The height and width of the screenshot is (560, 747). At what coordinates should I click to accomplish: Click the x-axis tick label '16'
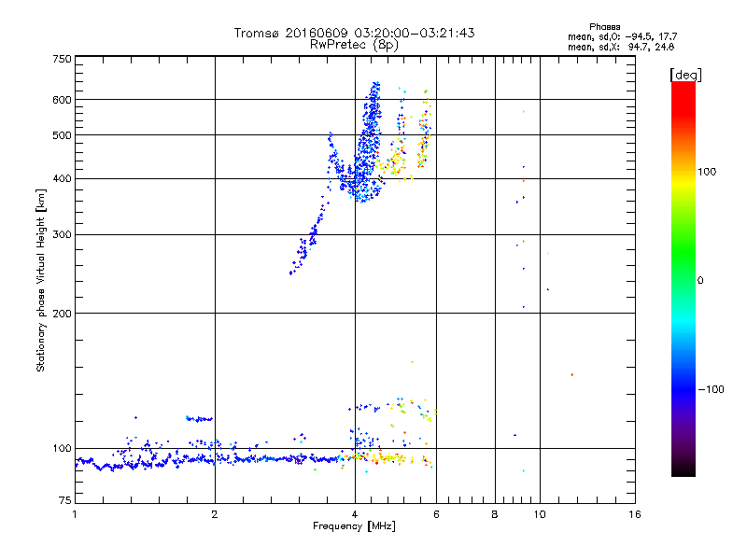635,514
